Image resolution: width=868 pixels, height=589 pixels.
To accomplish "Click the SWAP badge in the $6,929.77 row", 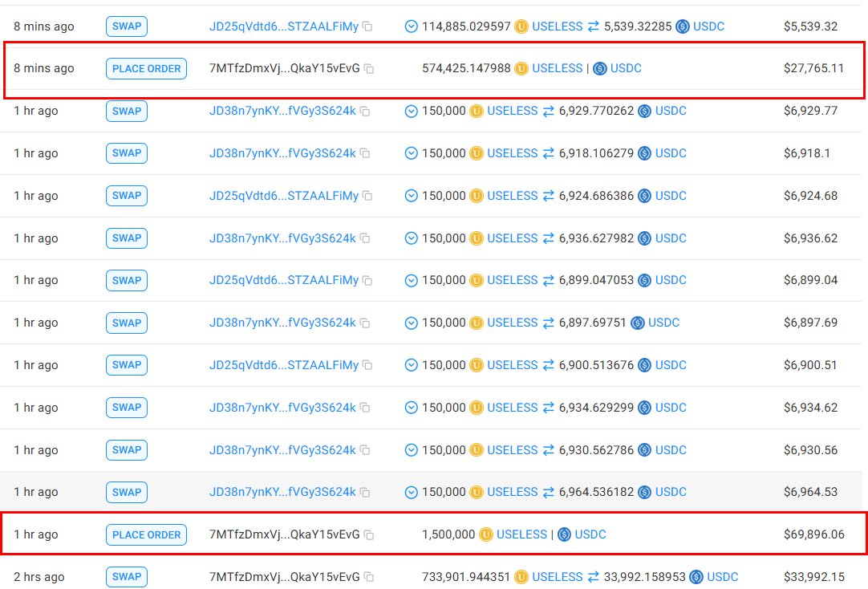I will [127, 112].
